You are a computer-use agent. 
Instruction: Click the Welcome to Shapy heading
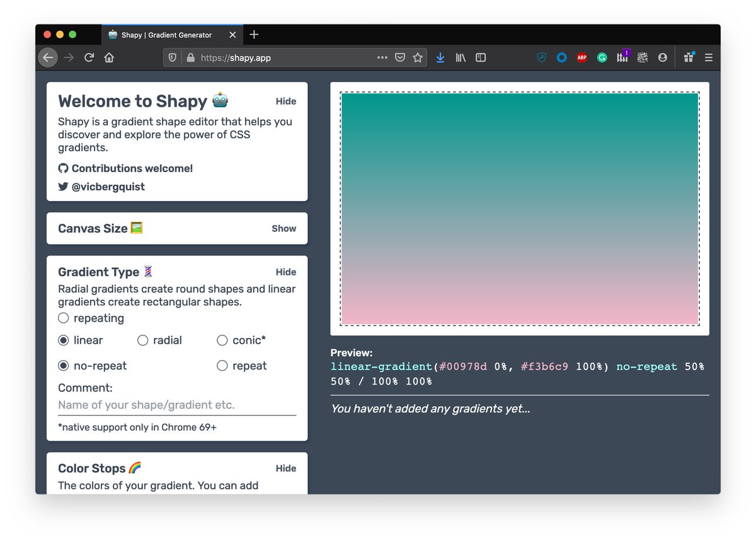(x=143, y=102)
